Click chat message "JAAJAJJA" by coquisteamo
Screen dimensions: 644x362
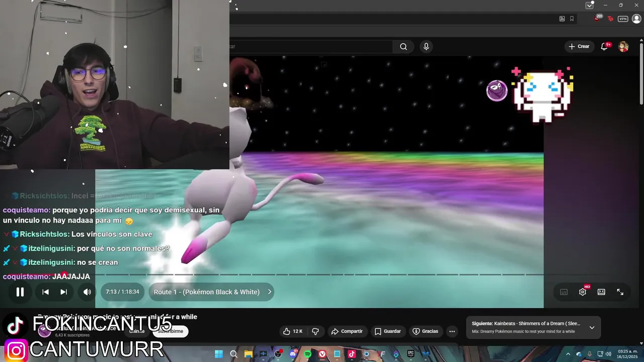coord(71,277)
